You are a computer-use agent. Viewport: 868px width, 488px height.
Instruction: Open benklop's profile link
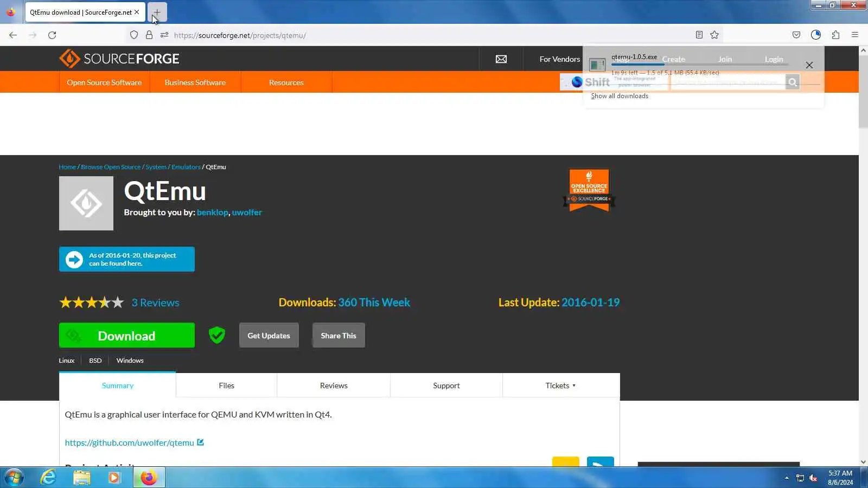point(213,213)
